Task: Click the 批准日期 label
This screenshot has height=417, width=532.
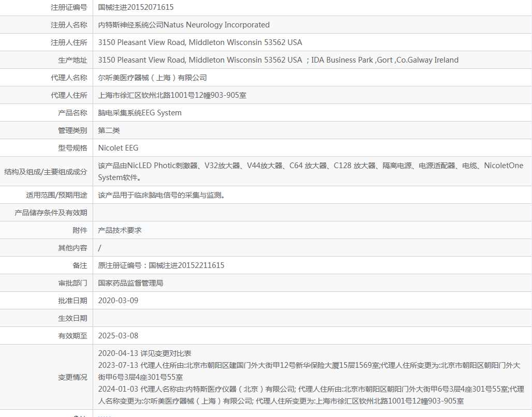Action: click(72, 301)
